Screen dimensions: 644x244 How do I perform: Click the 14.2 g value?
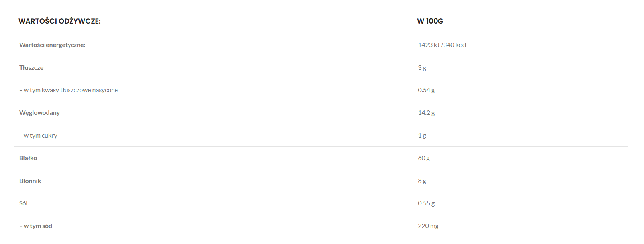coord(426,113)
